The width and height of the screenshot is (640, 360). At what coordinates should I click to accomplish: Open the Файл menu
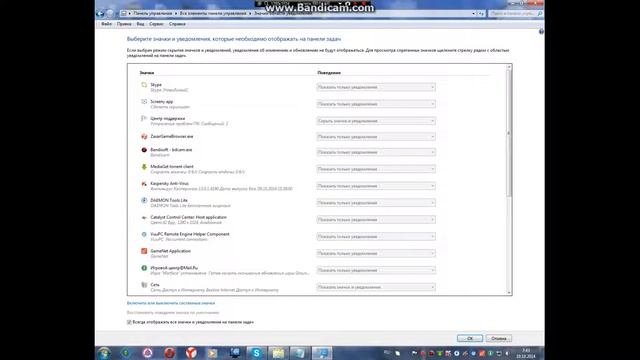[x=106, y=24]
